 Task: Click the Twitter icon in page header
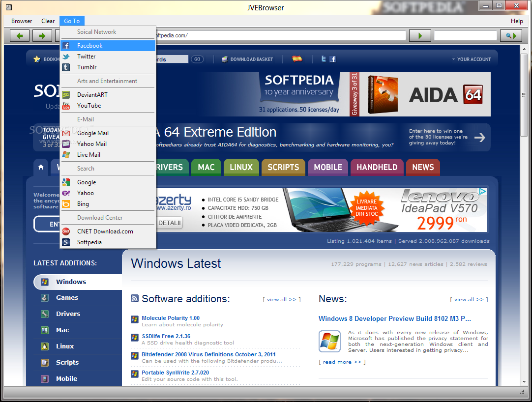[324, 59]
